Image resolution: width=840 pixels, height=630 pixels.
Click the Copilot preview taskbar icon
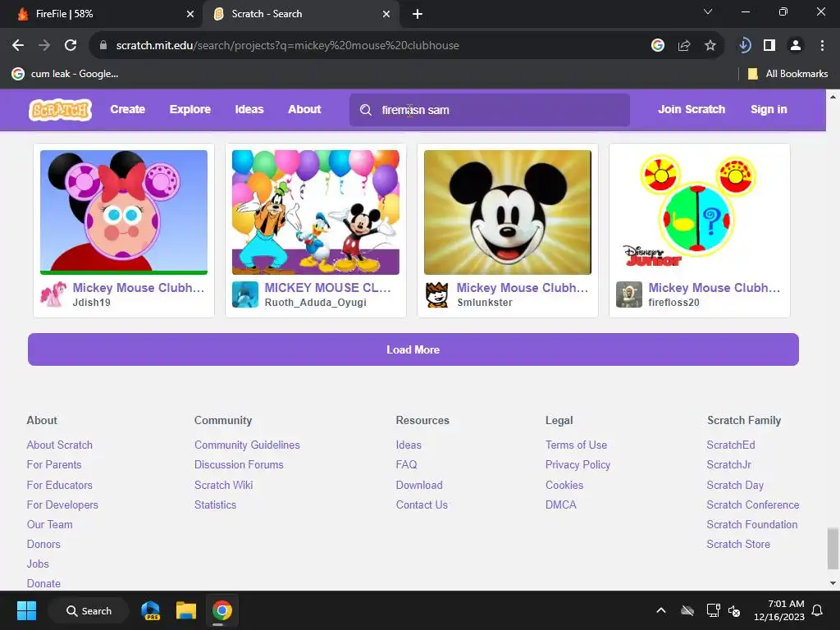pyautogui.click(x=151, y=610)
